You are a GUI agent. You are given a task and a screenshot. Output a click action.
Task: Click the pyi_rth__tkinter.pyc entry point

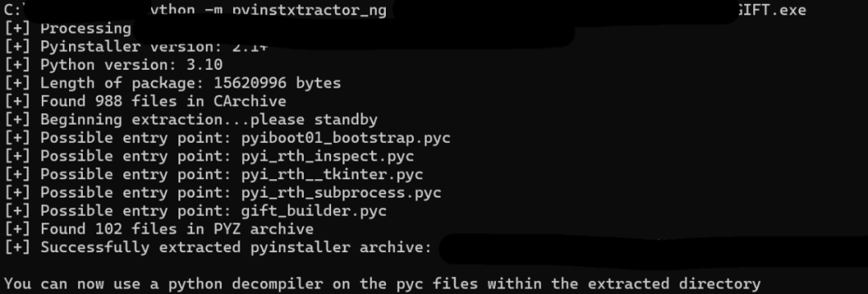[332, 175]
